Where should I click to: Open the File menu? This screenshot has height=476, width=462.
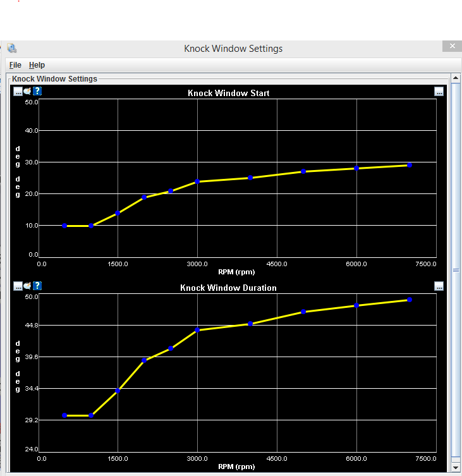pos(15,65)
